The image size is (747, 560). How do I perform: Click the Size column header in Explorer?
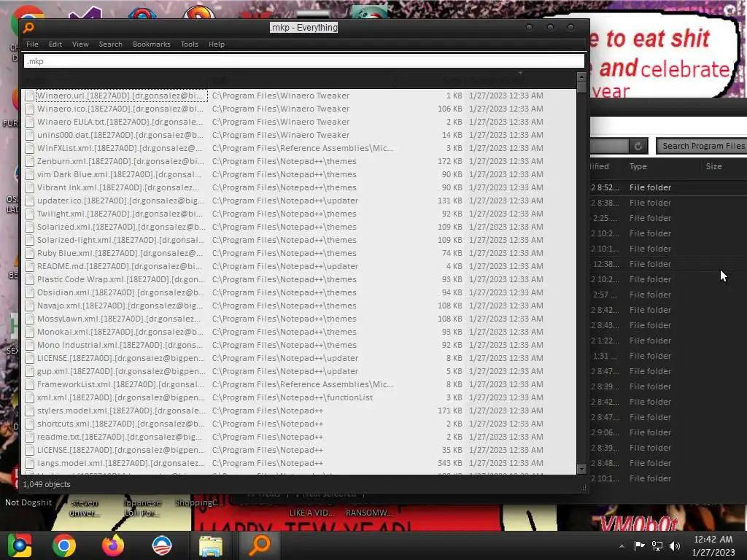click(x=713, y=167)
